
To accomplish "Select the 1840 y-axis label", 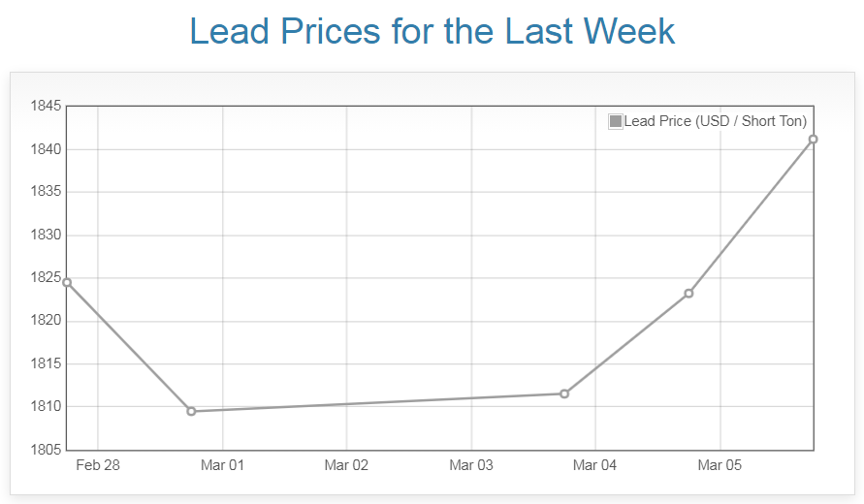I will click(x=46, y=149).
